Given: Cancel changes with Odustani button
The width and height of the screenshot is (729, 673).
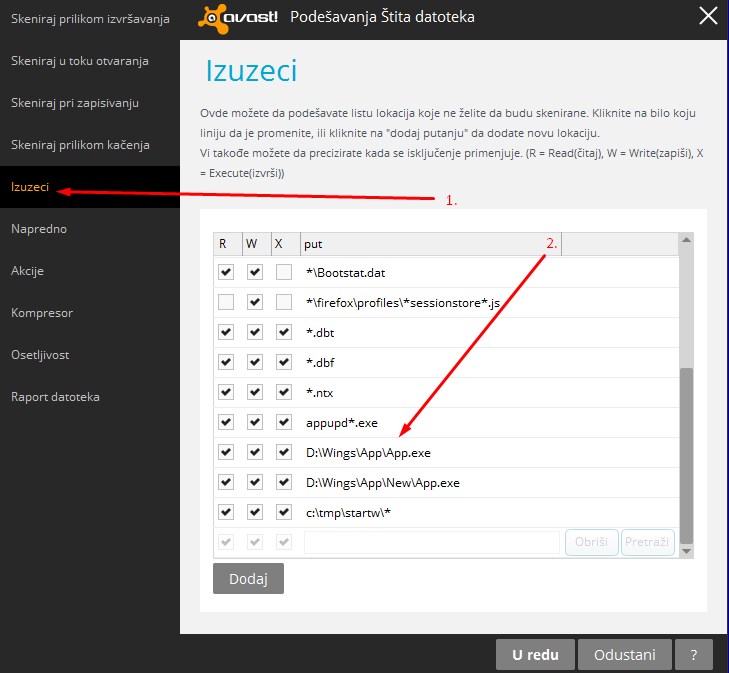Looking at the screenshot, I should click(625, 655).
